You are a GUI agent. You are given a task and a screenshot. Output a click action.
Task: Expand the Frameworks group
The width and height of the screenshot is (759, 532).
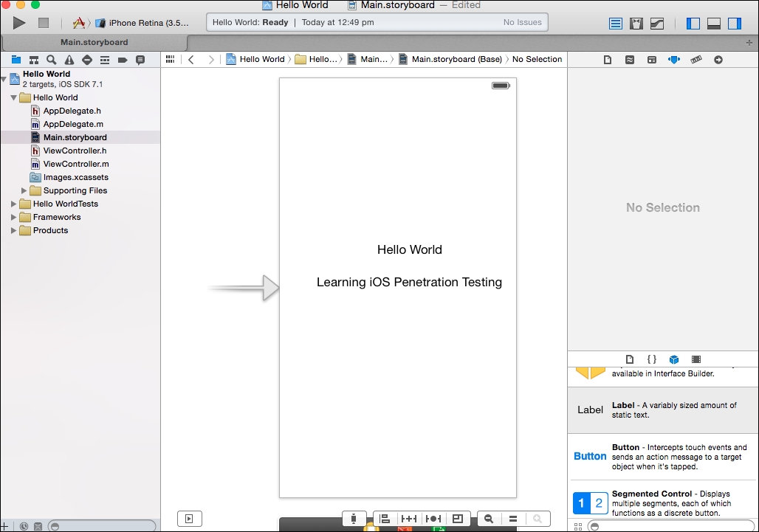click(13, 217)
